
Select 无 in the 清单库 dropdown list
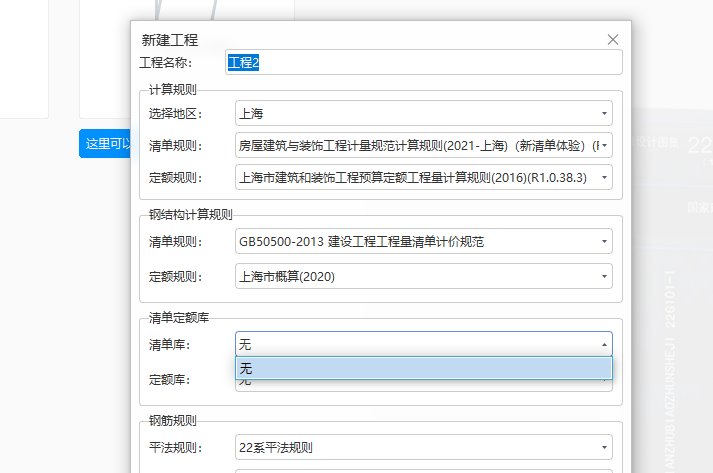[424, 368]
